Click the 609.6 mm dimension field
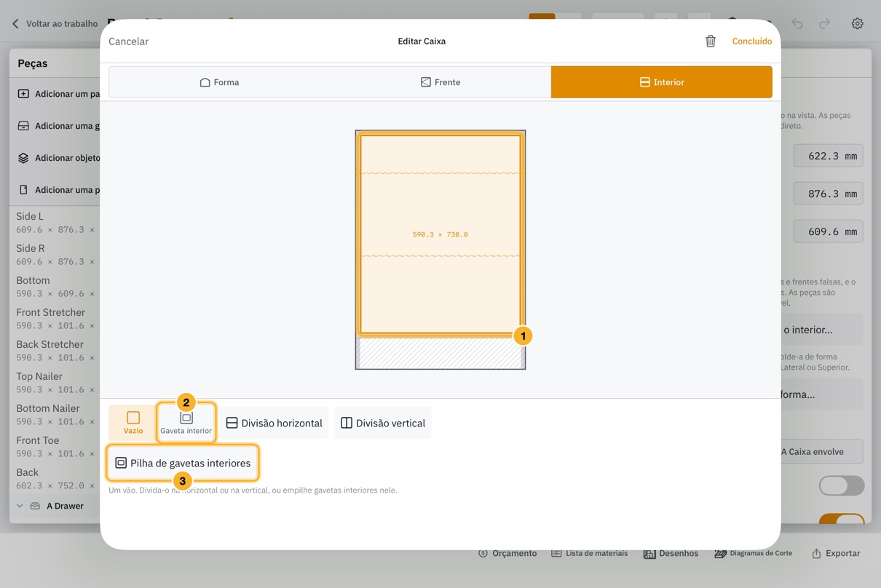Viewport: 881px width, 588px height. [828, 231]
